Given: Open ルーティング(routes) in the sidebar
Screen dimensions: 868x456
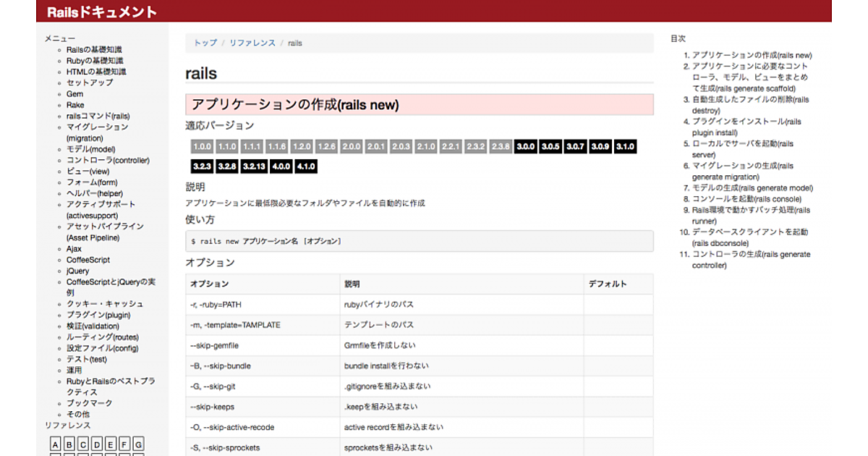Looking at the screenshot, I should (x=102, y=337).
